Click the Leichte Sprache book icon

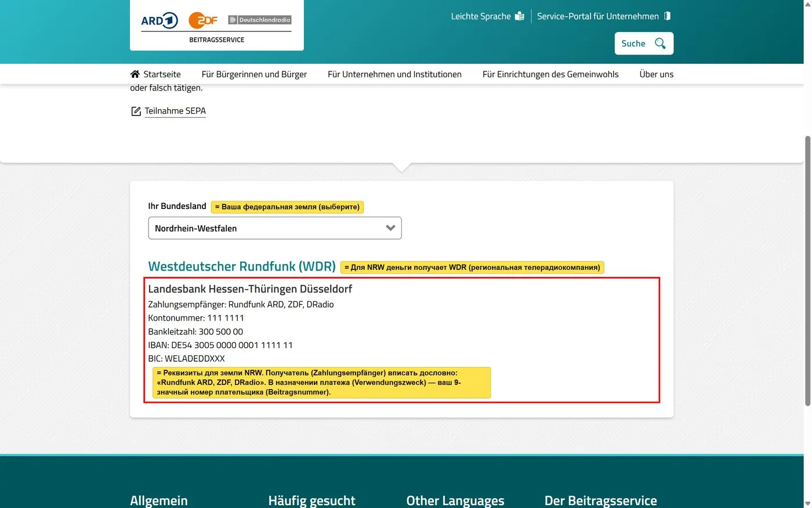pyautogui.click(x=520, y=16)
